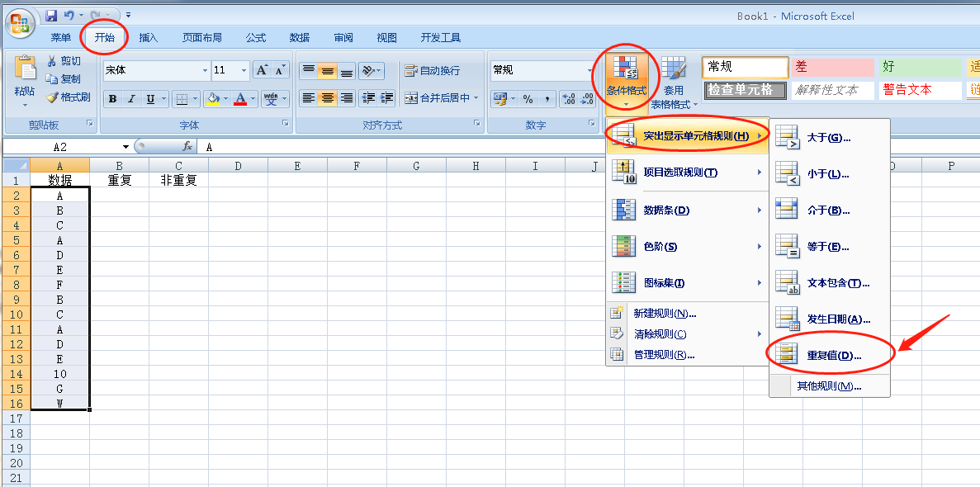
Task: Click the select-all corner of the sheet
Action: [x=17, y=165]
